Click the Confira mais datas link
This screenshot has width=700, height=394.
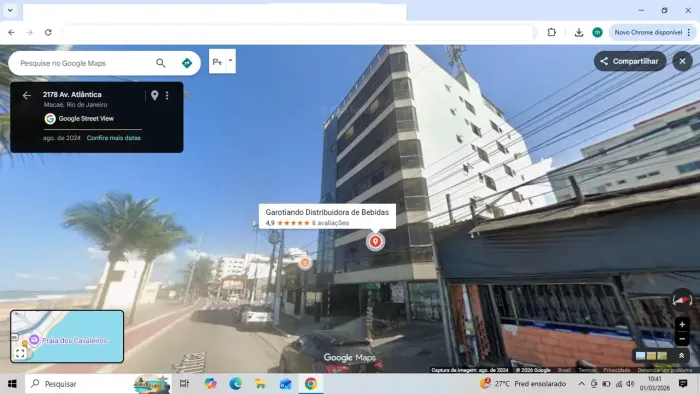(x=114, y=138)
